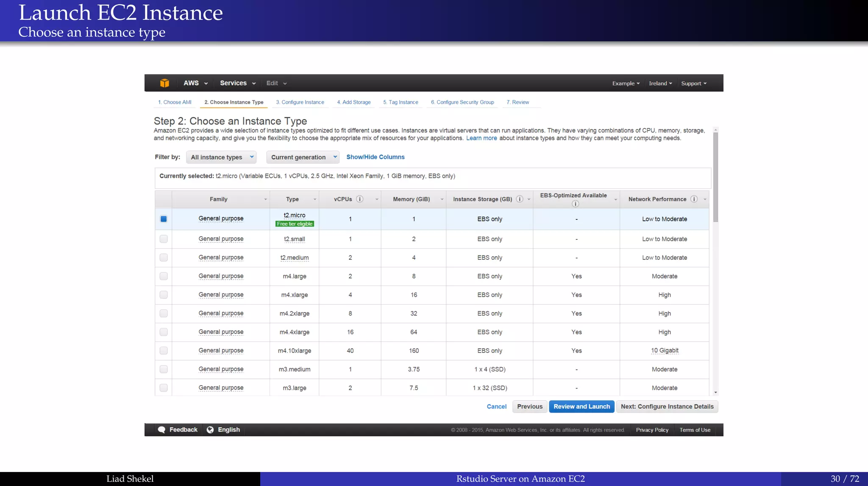Viewport: 868px width, 486px height.
Task: Click the 10 Gigabit network performance cell
Action: tap(665, 351)
